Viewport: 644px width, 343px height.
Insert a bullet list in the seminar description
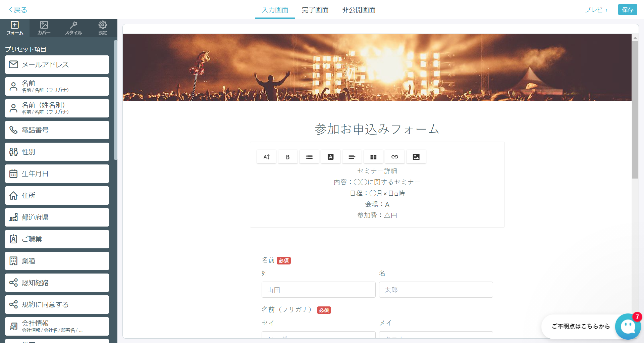tap(309, 157)
